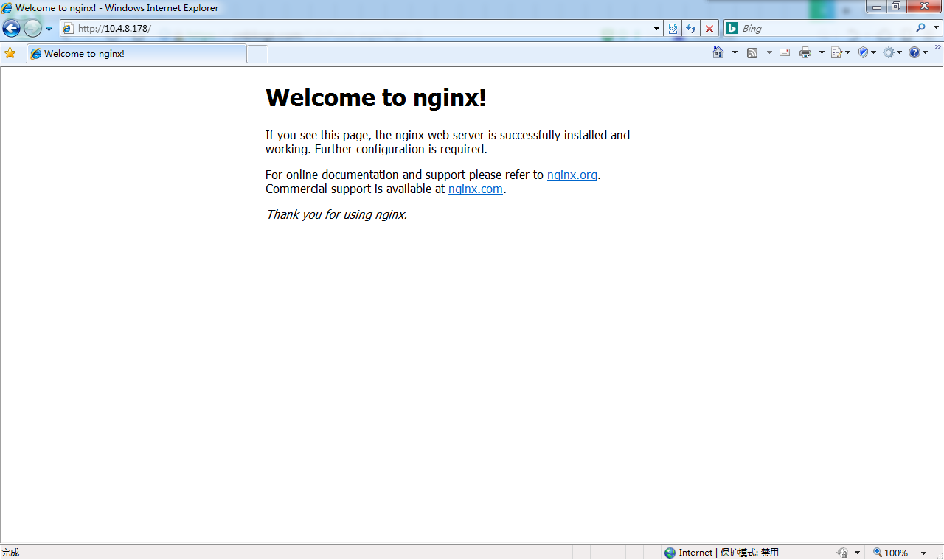Click the 'Internet | 保护模式: 禁用' status text
This screenshot has height=560, width=944.
tap(729, 553)
